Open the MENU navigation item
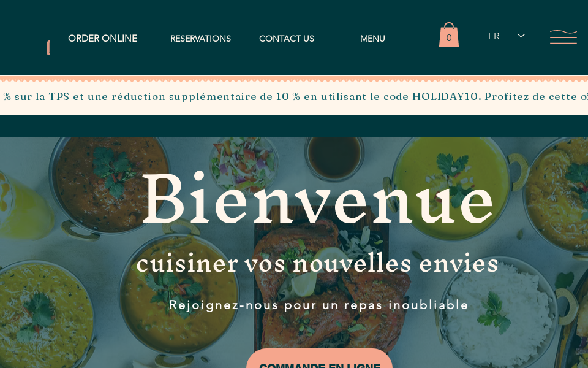 click(372, 39)
